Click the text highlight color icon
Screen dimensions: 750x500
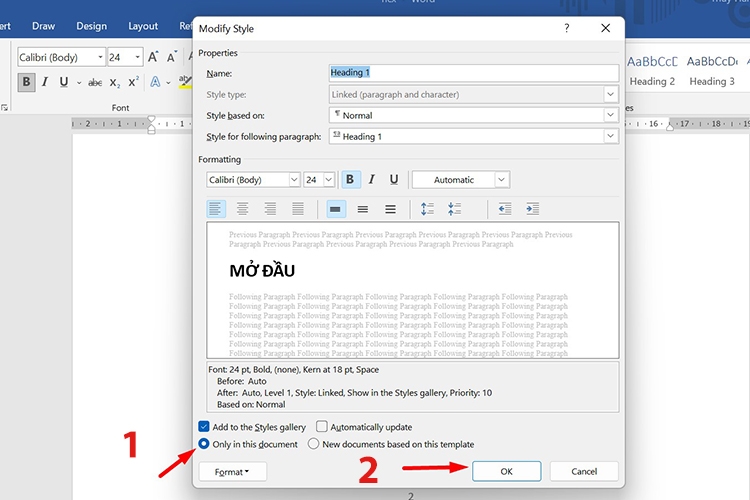185,81
